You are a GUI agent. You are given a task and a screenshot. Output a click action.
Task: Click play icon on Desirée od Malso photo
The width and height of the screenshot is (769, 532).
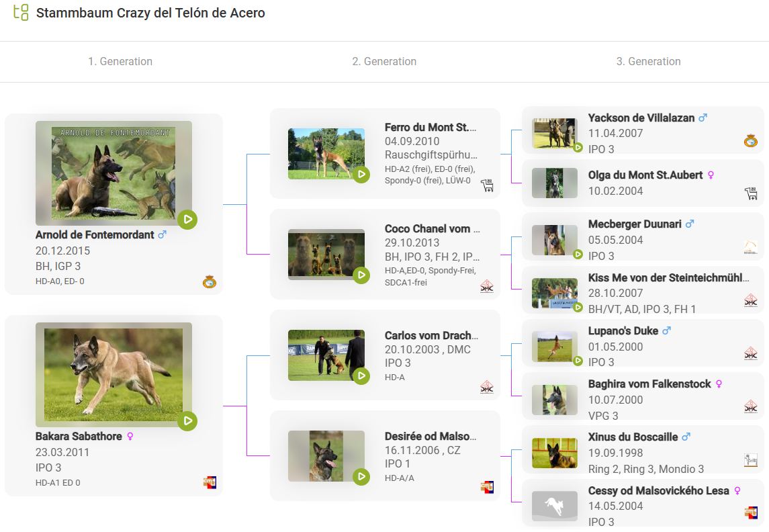(361, 477)
